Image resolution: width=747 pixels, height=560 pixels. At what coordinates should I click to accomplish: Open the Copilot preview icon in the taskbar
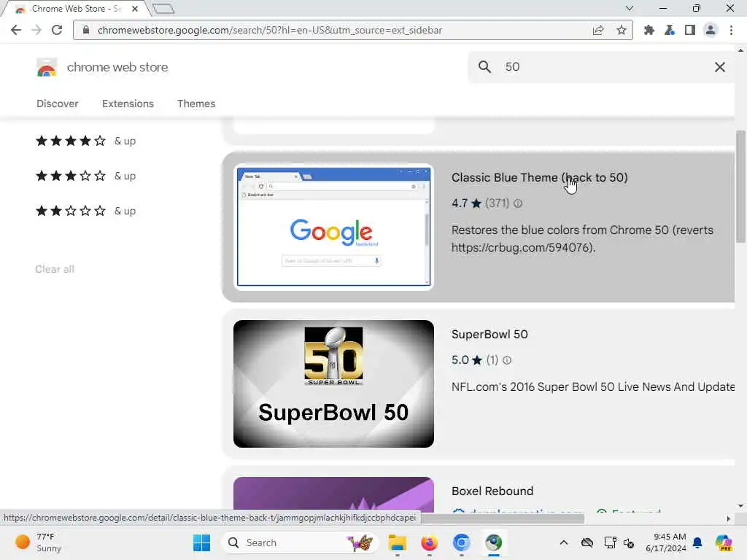(x=724, y=542)
